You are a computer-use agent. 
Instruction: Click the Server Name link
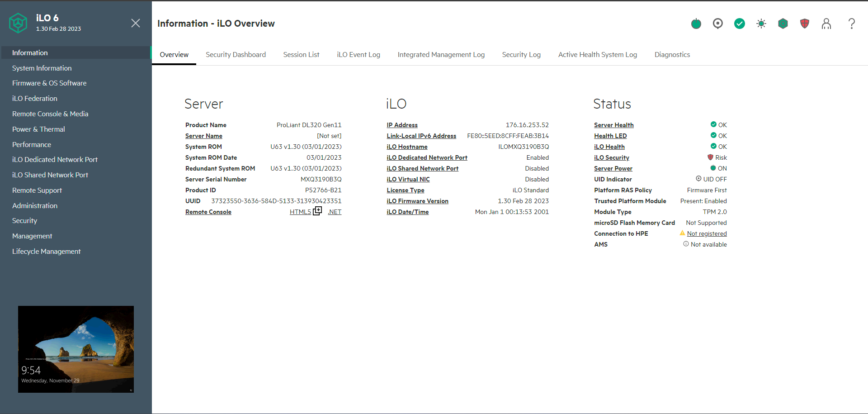(x=203, y=136)
